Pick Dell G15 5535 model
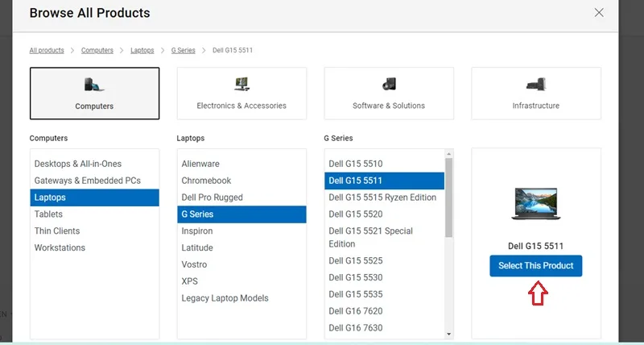 385,294
